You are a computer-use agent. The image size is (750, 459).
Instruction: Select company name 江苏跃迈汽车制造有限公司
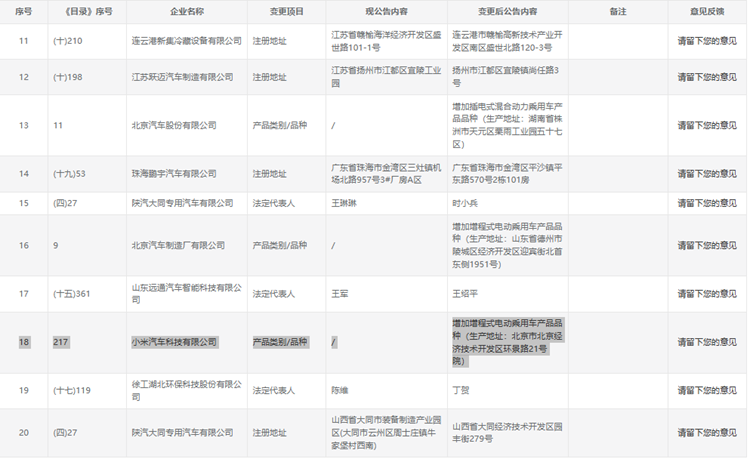(182, 77)
